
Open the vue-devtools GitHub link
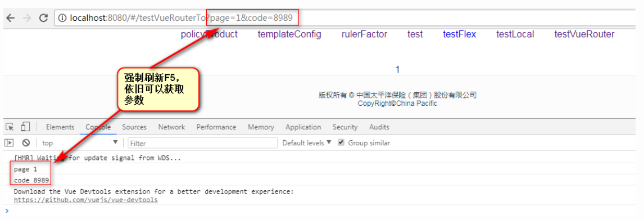86,200
